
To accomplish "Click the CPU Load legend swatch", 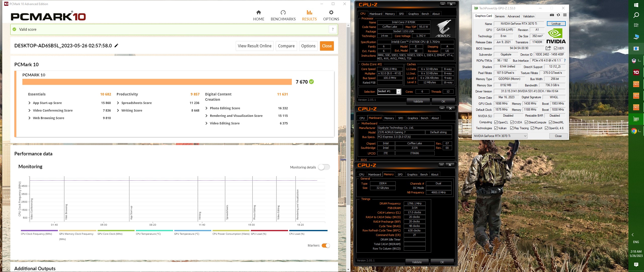I will tap(308, 230).
